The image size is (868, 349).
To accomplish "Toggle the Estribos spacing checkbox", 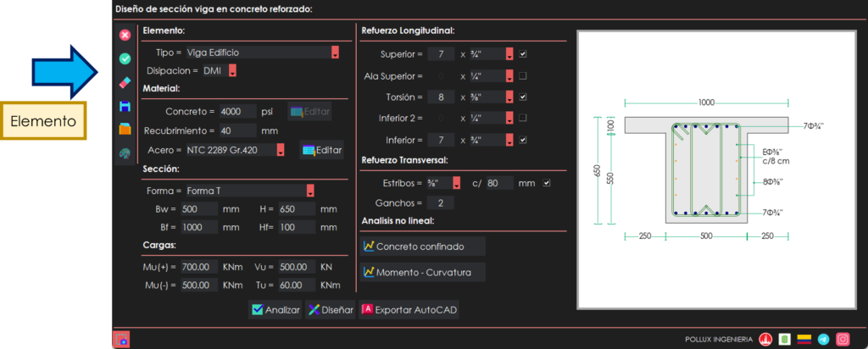I will click(x=547, y=182).
